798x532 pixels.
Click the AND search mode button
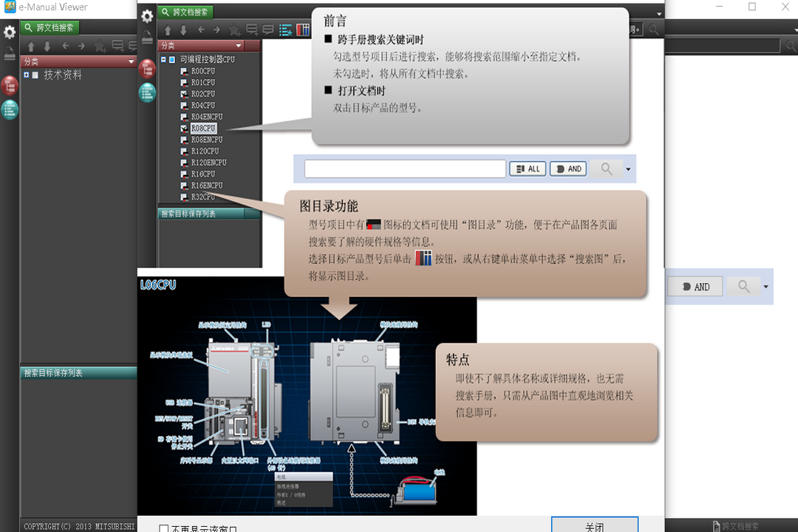567,168
